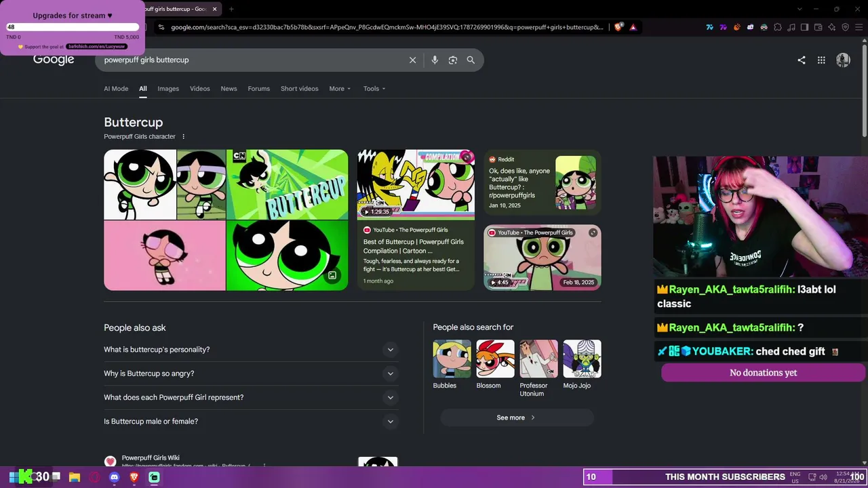The width and height of the screenshot is (868, 488).
Task: Select the All results tab
Action: point(143,89)
